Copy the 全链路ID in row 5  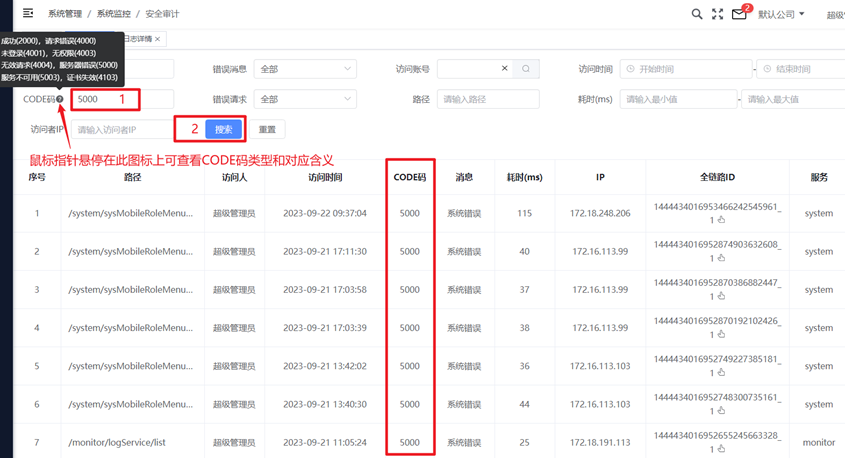coord(721,373)
